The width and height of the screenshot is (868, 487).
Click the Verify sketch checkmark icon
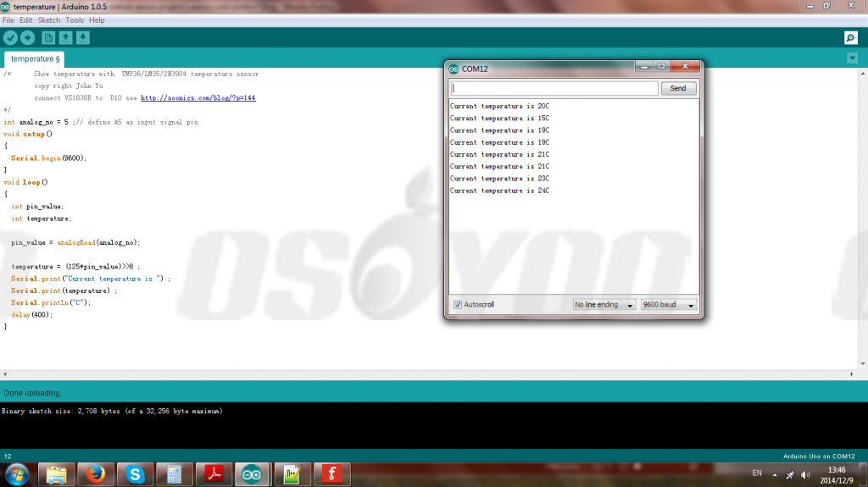click(x=10, y=38)
